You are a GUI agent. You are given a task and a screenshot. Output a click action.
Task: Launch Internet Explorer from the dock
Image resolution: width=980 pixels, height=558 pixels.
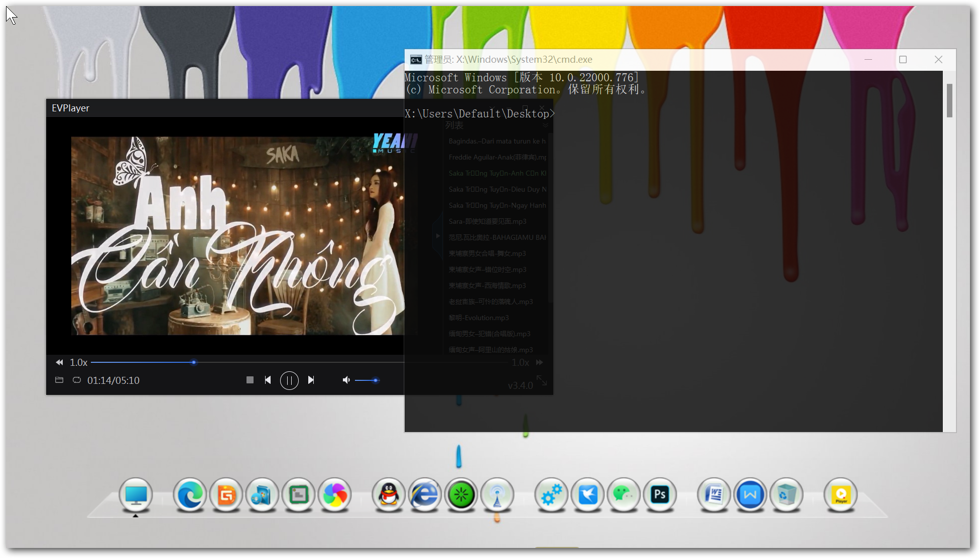point(425,495)
